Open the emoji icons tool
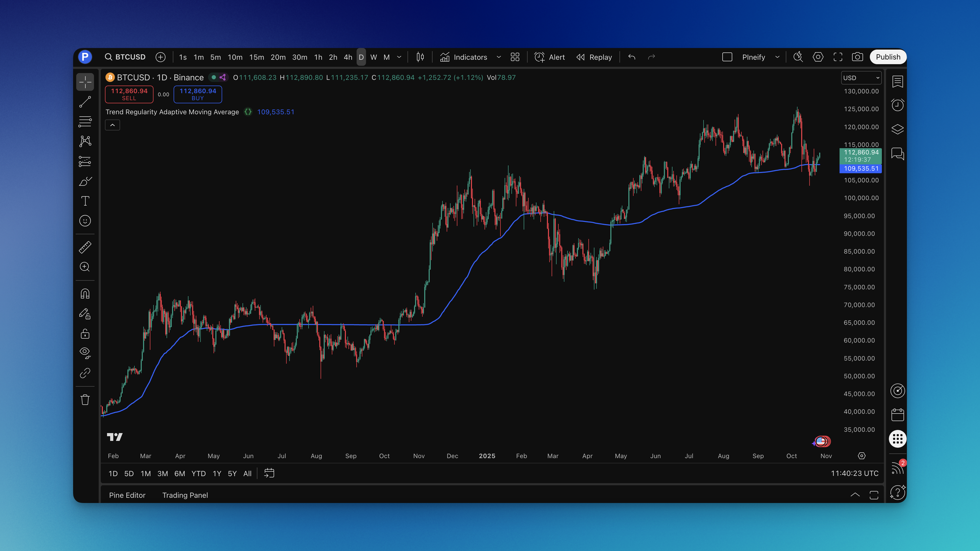This screenshot has height=551, width=980. pyautogui.click(x=85, y=221)
